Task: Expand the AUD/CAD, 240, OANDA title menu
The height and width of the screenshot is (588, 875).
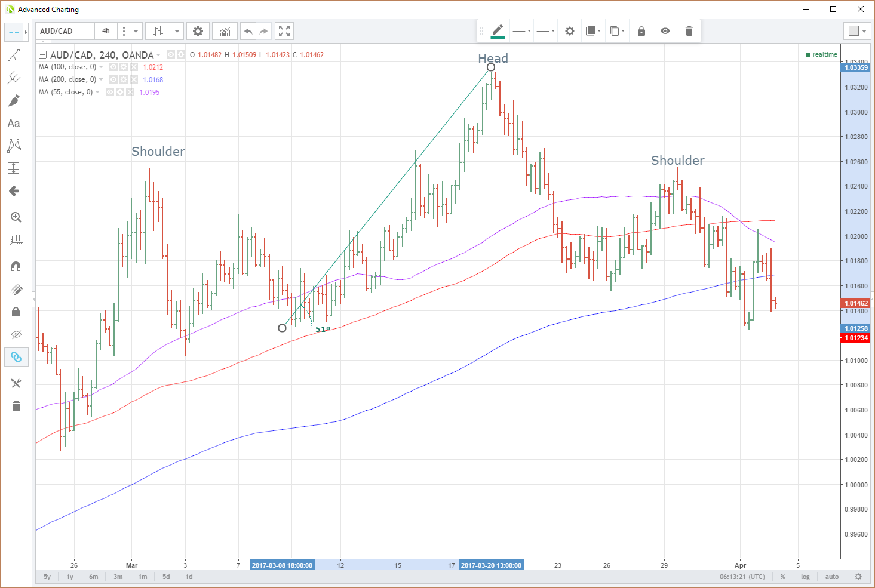Action: (x=158, y=56)
